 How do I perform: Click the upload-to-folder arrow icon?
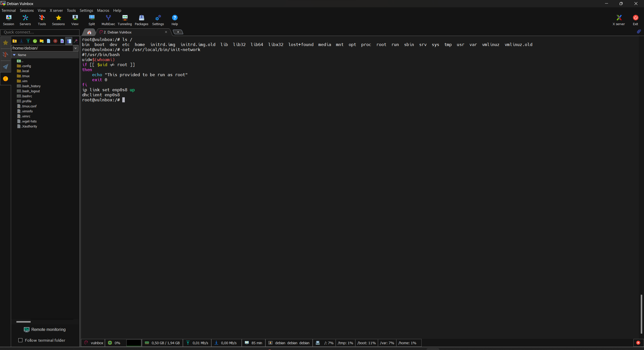pos(28,41)
